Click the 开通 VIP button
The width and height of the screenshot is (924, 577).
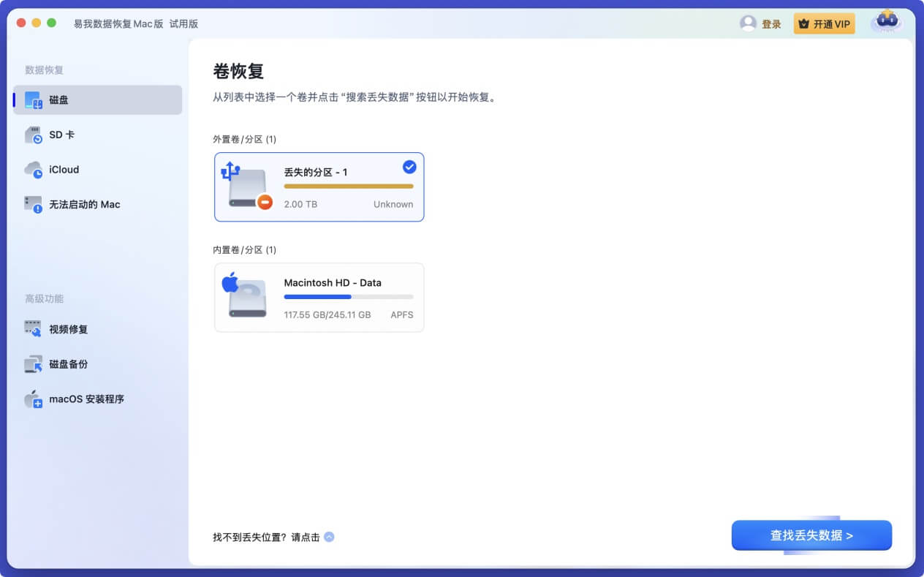click(x=824, y=23)
